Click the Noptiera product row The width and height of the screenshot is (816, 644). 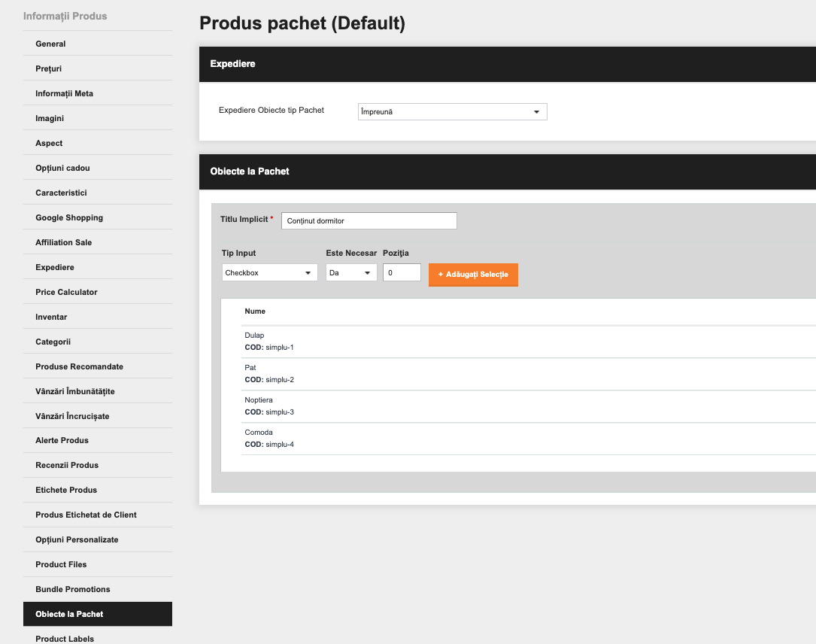[x=529, y=406]
